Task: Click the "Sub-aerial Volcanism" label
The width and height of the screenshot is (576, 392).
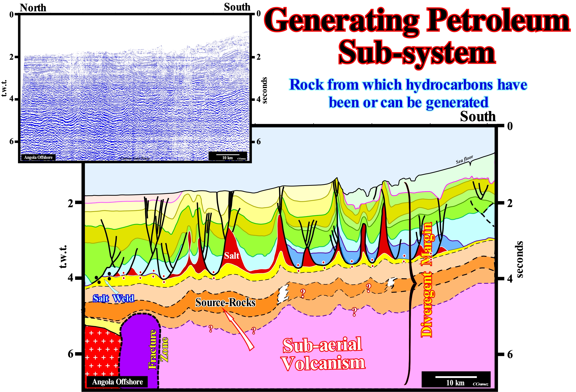Action: pyautogui.click(x=323, y=354)
